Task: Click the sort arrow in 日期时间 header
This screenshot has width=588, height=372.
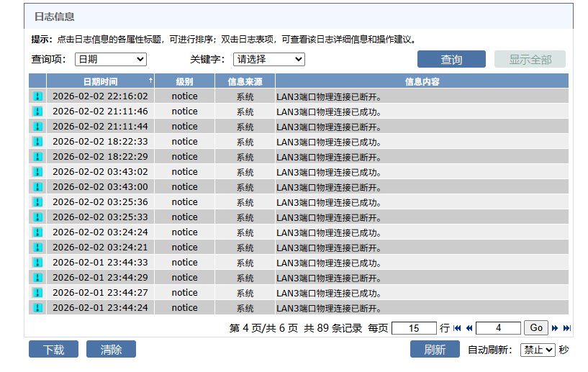Action: 150,81
